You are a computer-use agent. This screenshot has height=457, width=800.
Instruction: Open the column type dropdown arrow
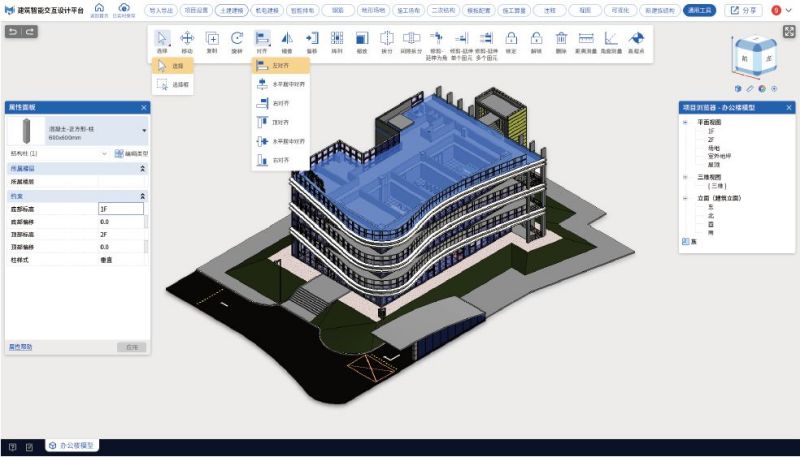[144, 130]
